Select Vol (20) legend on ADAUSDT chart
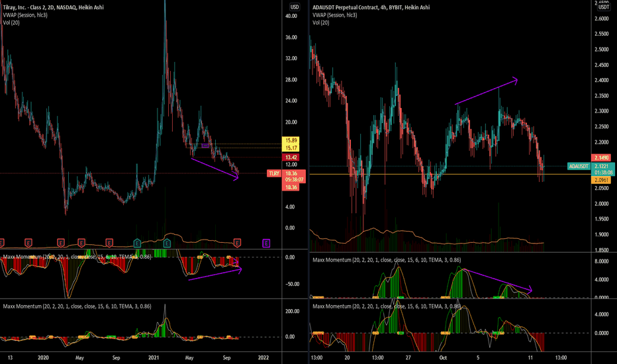 pyautogui.click(x=321, y=23)
